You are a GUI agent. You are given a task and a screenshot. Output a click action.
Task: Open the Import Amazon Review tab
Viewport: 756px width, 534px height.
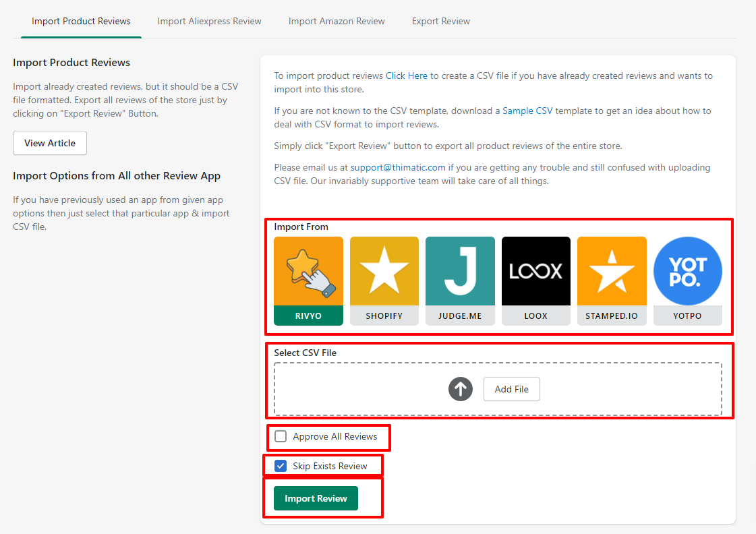click(337, 21)
